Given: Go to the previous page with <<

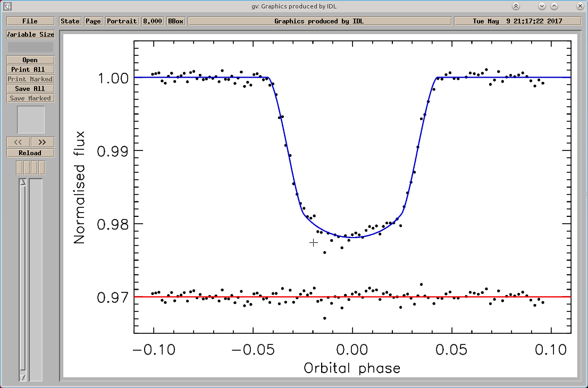Looking at the screenshot, I should coord(18,142).
